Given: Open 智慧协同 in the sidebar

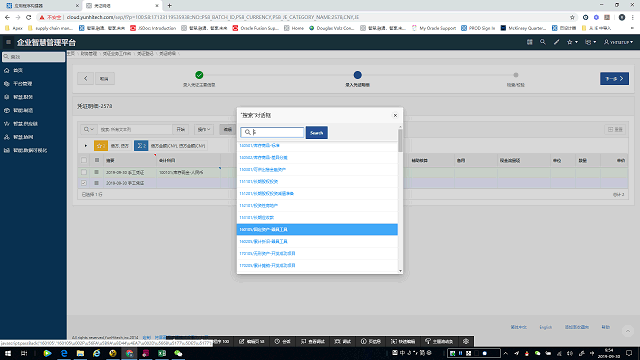Looking at the screenshot, I should pos(23,137).
